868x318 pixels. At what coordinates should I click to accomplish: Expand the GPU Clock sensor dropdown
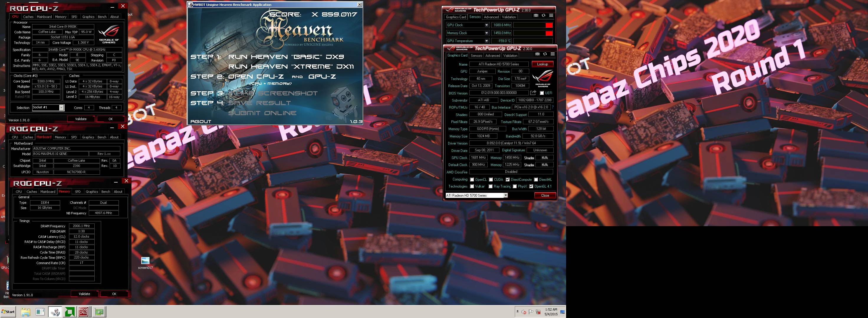pyautogui.click(x=486, y=25)
